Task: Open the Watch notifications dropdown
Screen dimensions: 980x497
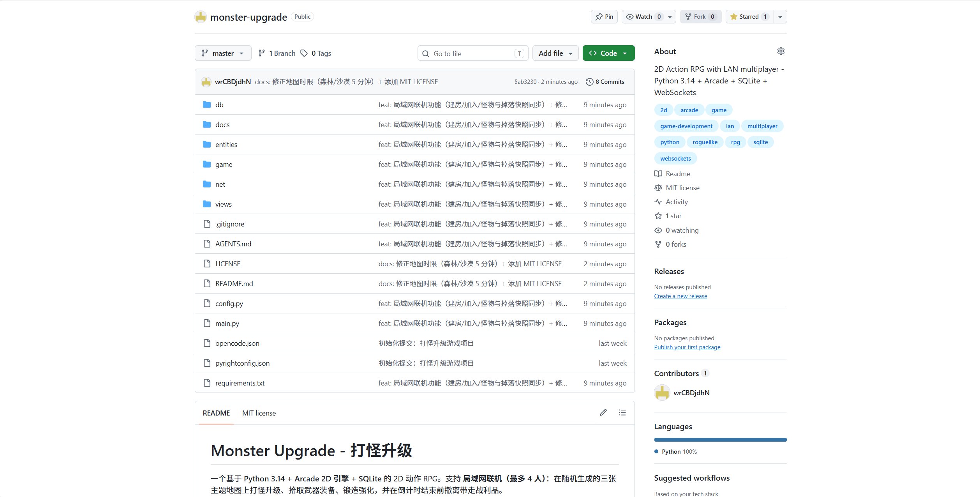Action: point(649,16)
